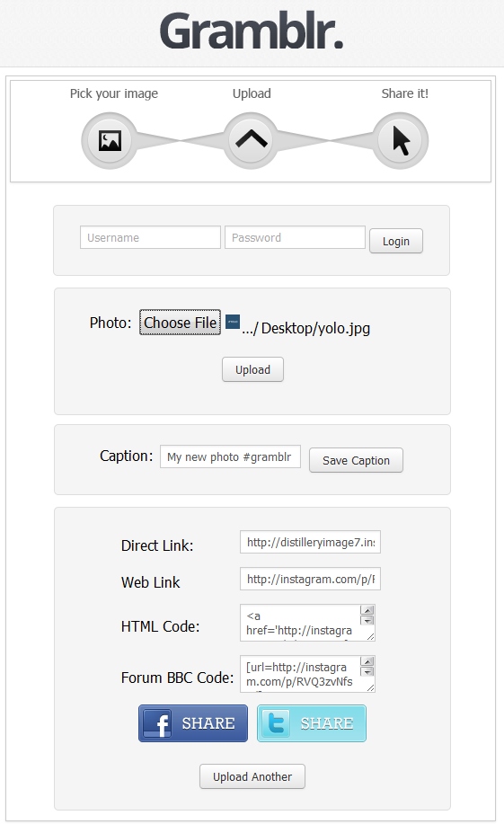Share to Twitter with the SHARE button
This screenshot has width=504, height=824.
tap(311, 723)
